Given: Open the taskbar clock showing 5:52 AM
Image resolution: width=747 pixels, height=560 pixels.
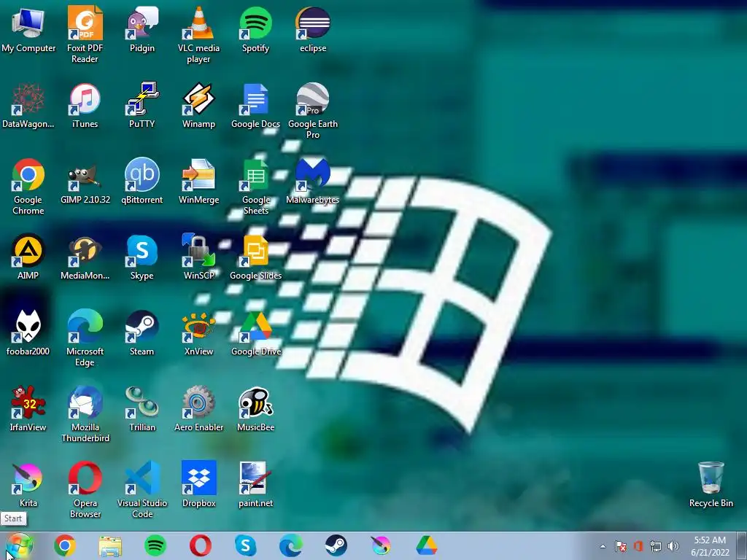Looking at the screenshot, I should 710,546.
